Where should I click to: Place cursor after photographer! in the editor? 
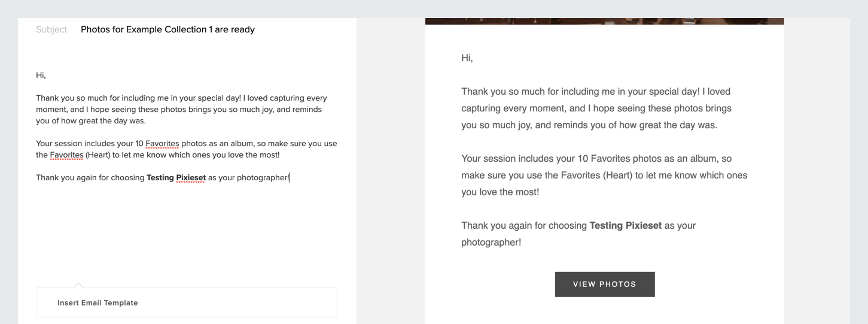(x=290, y=178)
